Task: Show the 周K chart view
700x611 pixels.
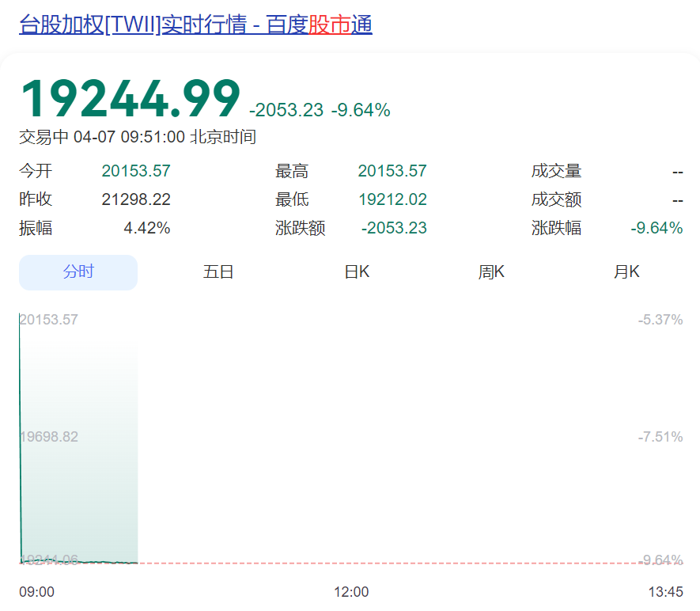Action: click(x=491, y=272)
